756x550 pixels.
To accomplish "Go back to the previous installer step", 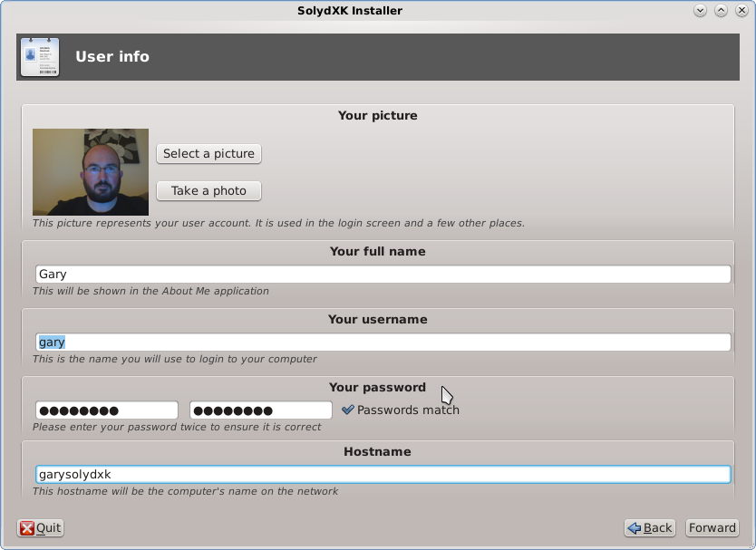I will [650, 528].
